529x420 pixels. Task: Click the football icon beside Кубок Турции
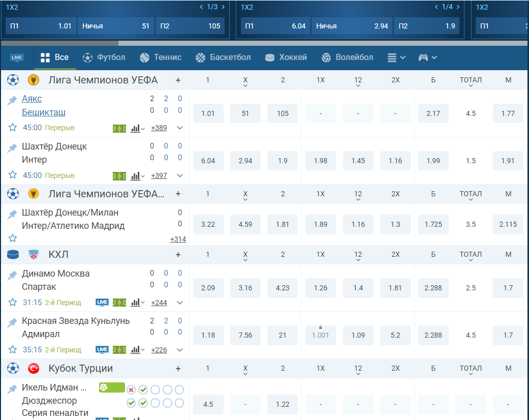point(13,368)
